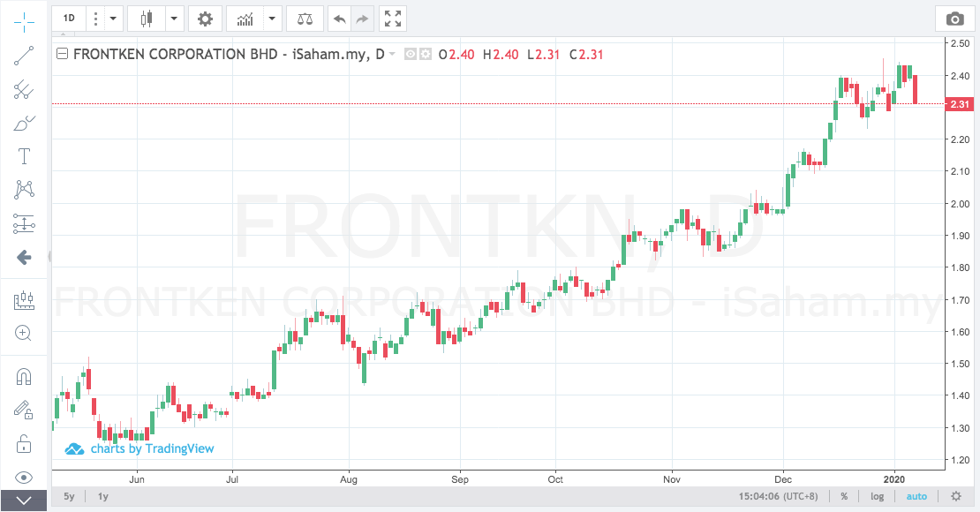Select the XABCD pattern tool
980x512 pixels.
click(x=24, y=190)
